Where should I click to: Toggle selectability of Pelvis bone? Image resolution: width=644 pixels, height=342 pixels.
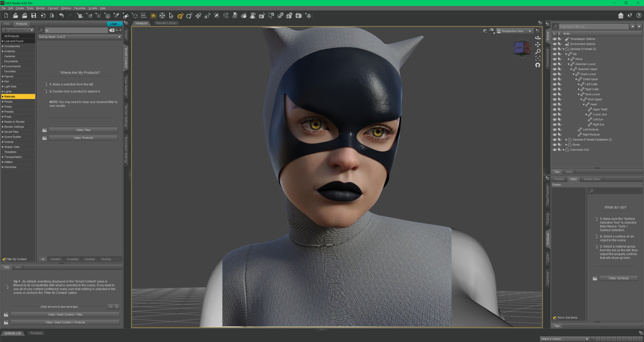560,59
